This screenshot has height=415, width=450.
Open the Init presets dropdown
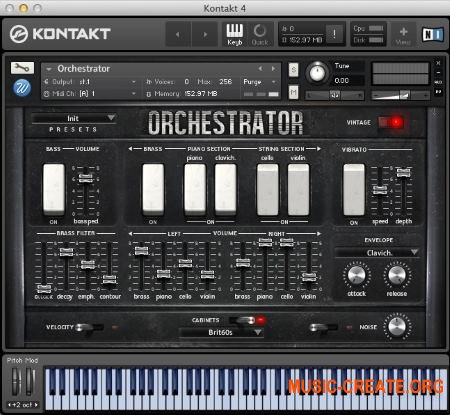coord(74,118)
